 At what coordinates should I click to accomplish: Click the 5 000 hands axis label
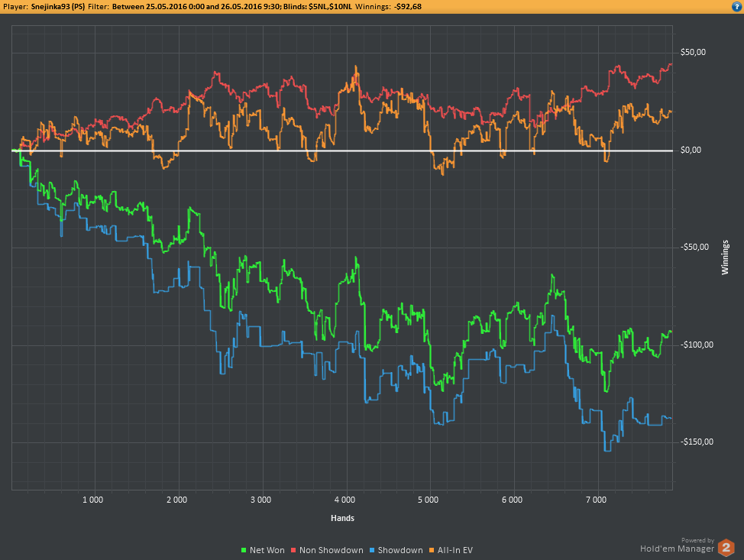(x=428, y=500)
